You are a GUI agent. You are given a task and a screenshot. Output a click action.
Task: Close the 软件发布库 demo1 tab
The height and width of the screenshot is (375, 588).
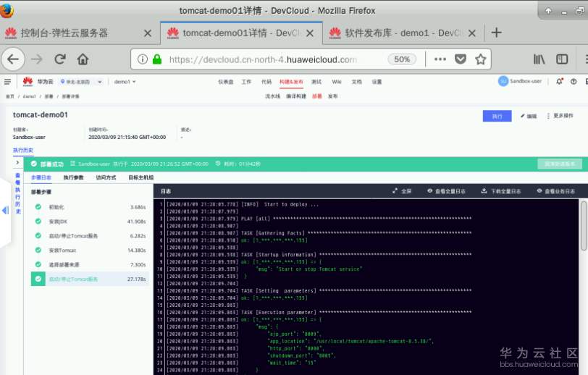click(x=472, y=33)
